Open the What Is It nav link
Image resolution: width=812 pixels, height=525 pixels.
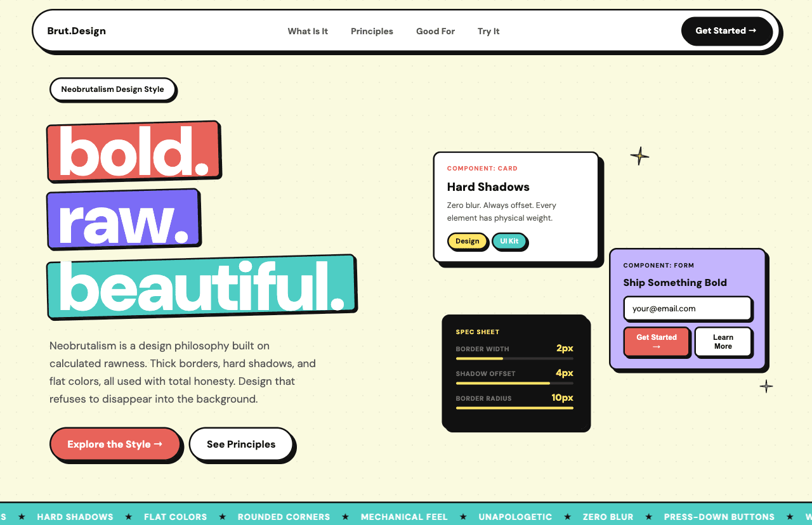[308, 31]
